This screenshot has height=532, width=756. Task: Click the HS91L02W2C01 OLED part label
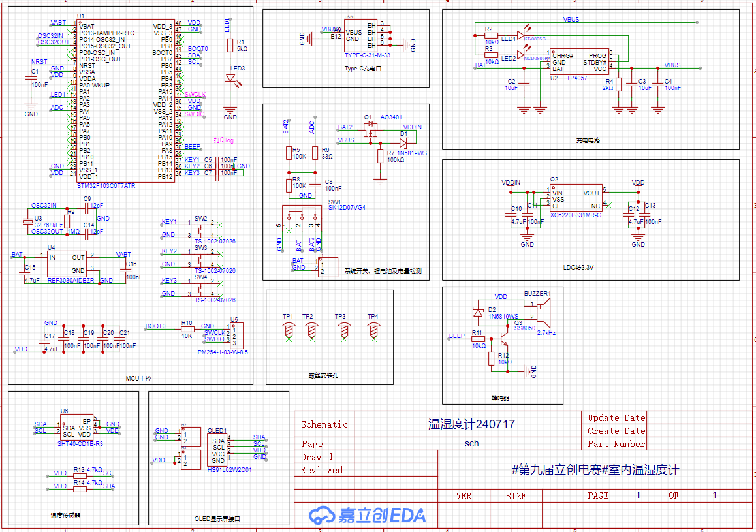point(230,470)
